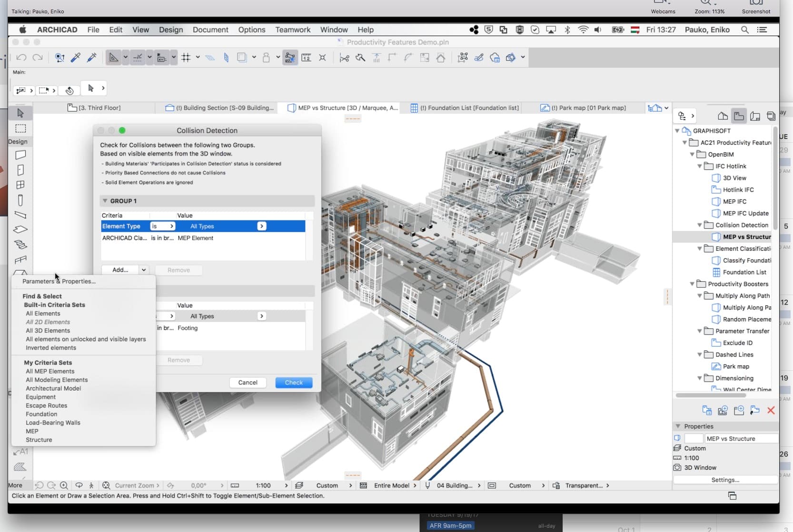Select the Arrow tool in the toolbox

pyautogui.click(x=20, y=113)
